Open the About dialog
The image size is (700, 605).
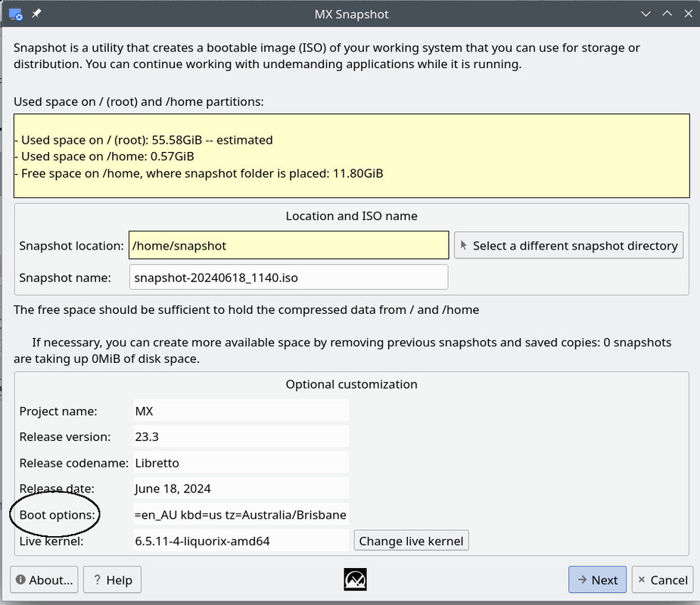(44, 579)
